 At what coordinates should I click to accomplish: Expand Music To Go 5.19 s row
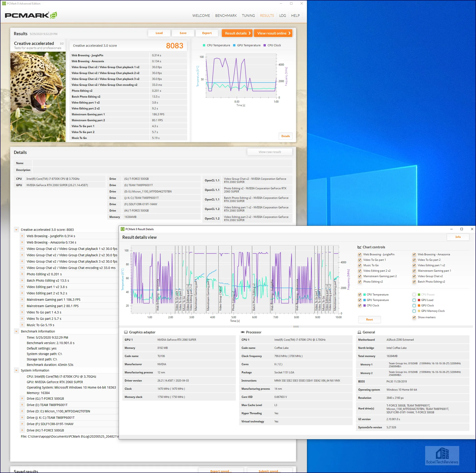22,325
